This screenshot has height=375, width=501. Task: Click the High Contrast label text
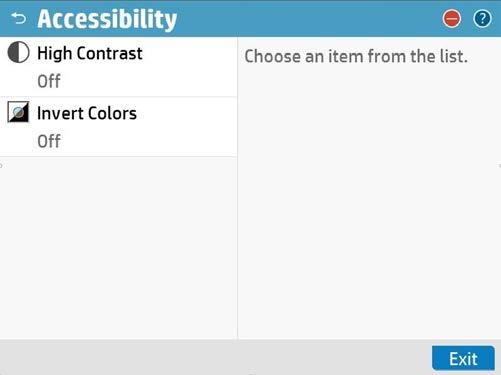point(90,53)
